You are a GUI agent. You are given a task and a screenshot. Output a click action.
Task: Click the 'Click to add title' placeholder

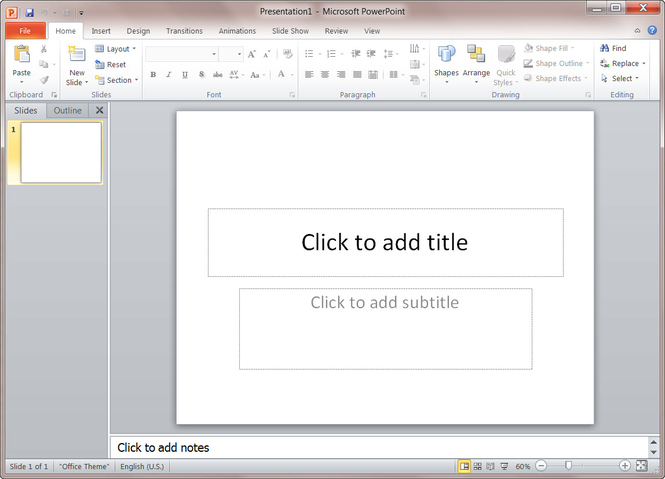386,242
